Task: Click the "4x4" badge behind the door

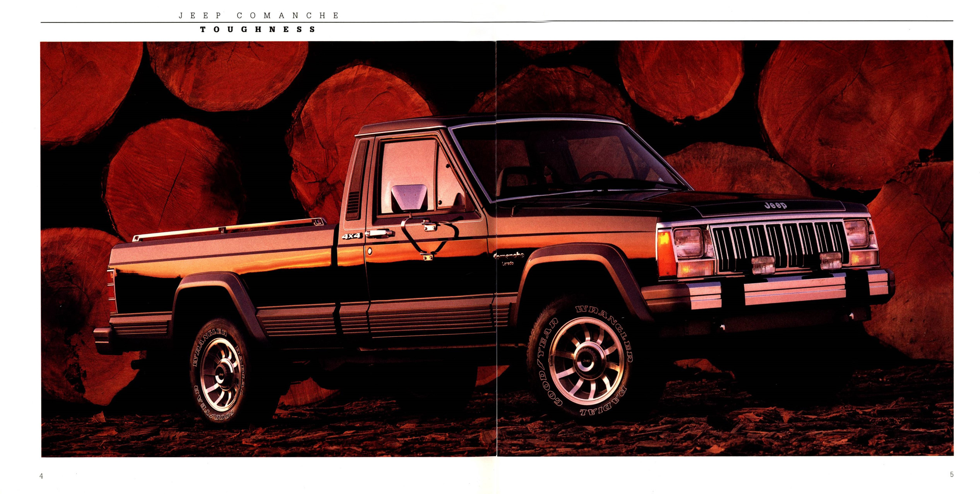Action: coord(351,236)
